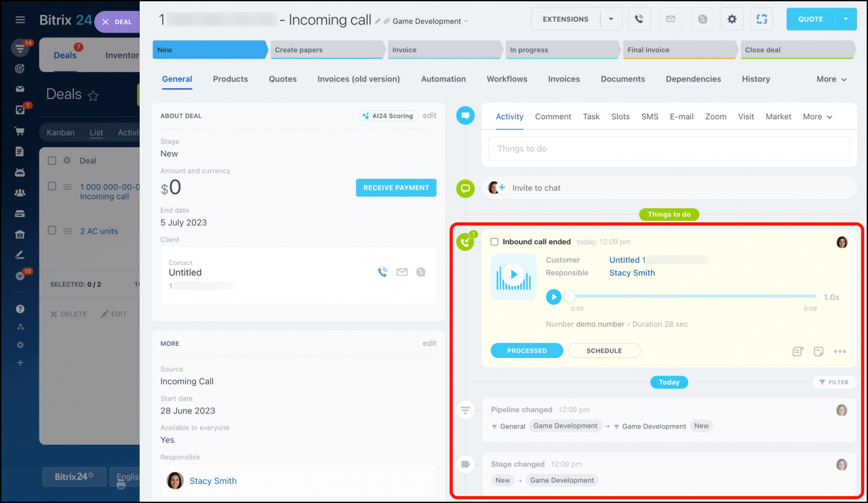This screenshot has width=868, height=503.
Task: Open CRM funnel icon with 14 badge
Action: 20,49
